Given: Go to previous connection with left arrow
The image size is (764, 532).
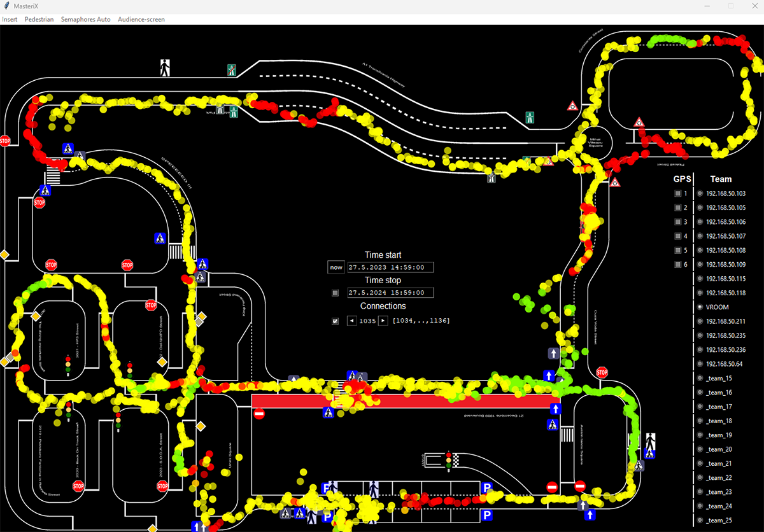Looking at the screenshot, I should (x=351, y=321).
